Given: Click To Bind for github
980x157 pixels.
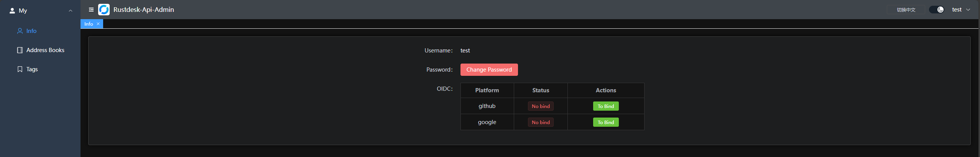Looking at the screenshot, I should click(x=605, y=106).
